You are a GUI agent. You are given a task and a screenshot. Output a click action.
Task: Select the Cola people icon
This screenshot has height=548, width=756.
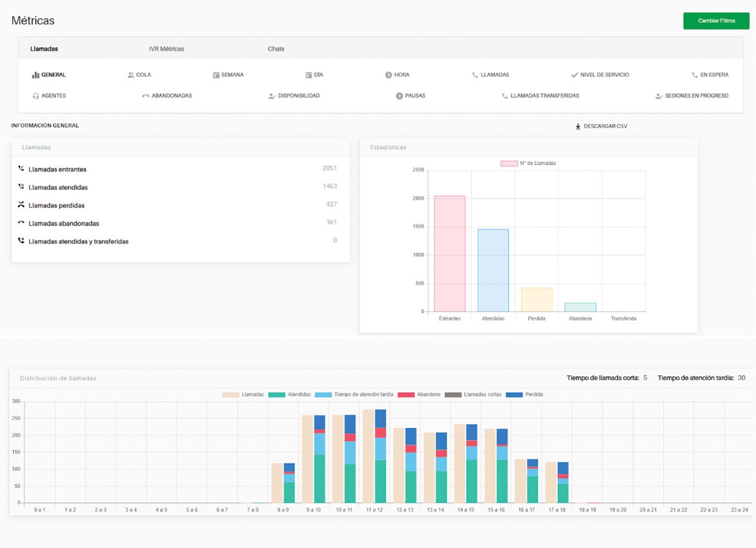point(131,75)
